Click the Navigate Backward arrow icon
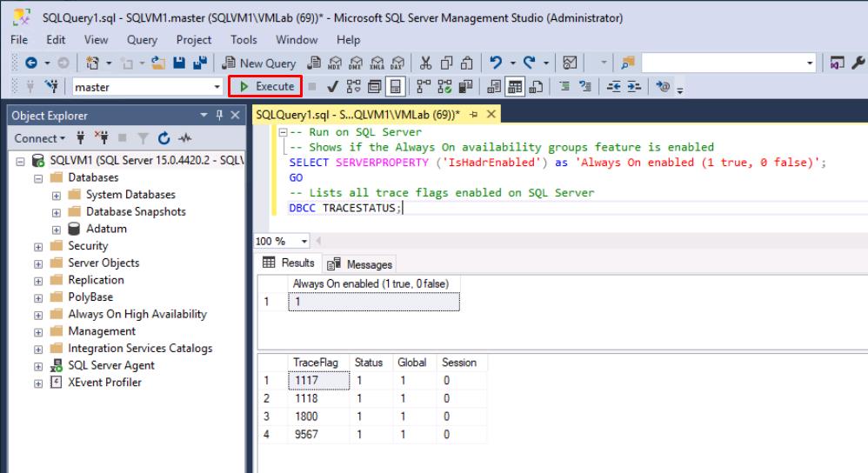The height and width of the screenshot is (473, 868). click(x=31, y=63)
